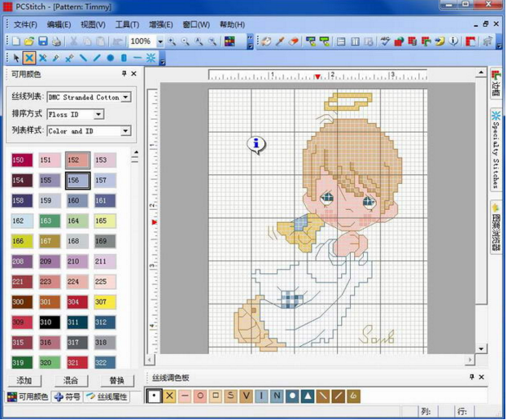Open a pattern file with the folder icon
The width and height of the screenshot is (507, 420).
(x=29, y=41)
